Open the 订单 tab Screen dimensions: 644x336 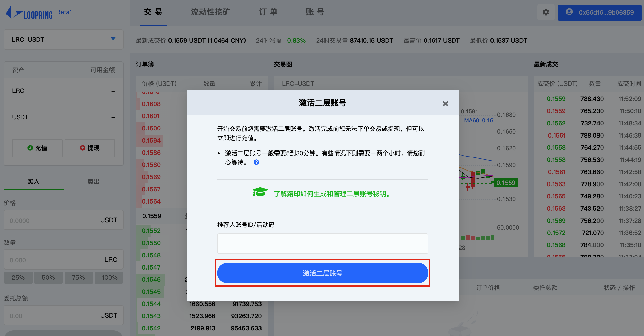point(268,12)
